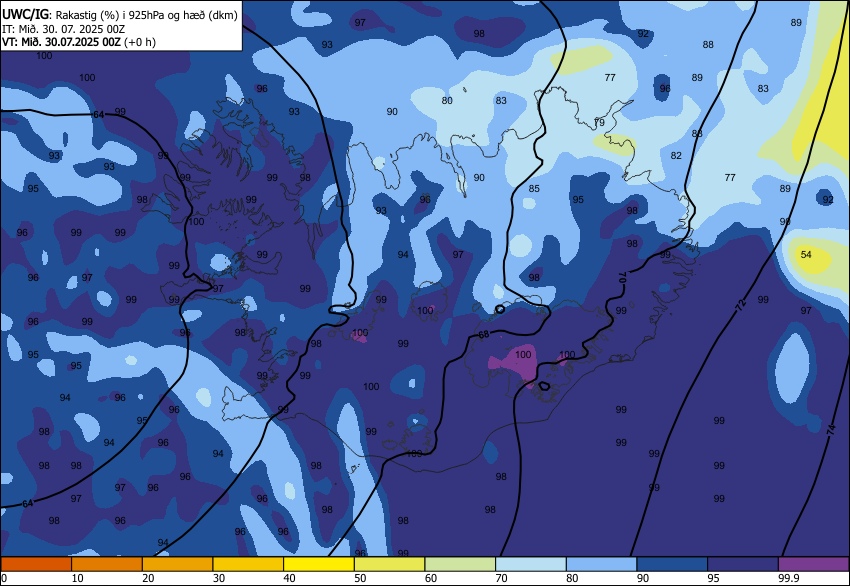Click the '99.9' label on the legend scale
The width and height of the screenshot is (850, 586).
pyautogui.click(x=789, y=578)
